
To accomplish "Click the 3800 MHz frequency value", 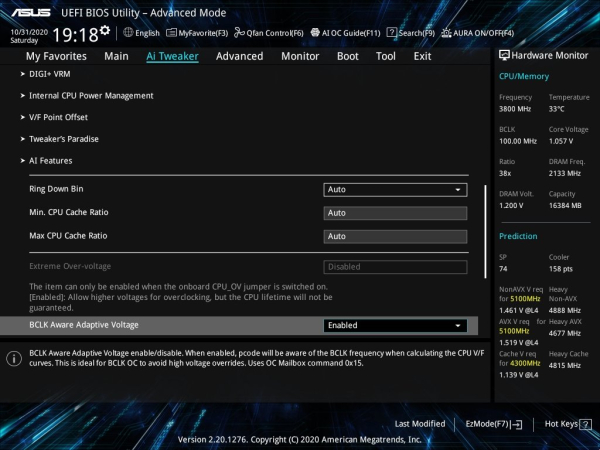I will (515, 109).
